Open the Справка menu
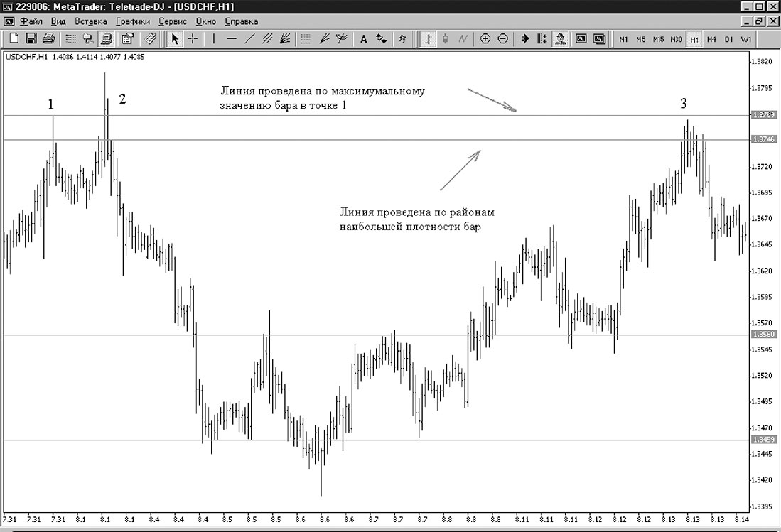This screenshot has width=781, height=532. 241,21
